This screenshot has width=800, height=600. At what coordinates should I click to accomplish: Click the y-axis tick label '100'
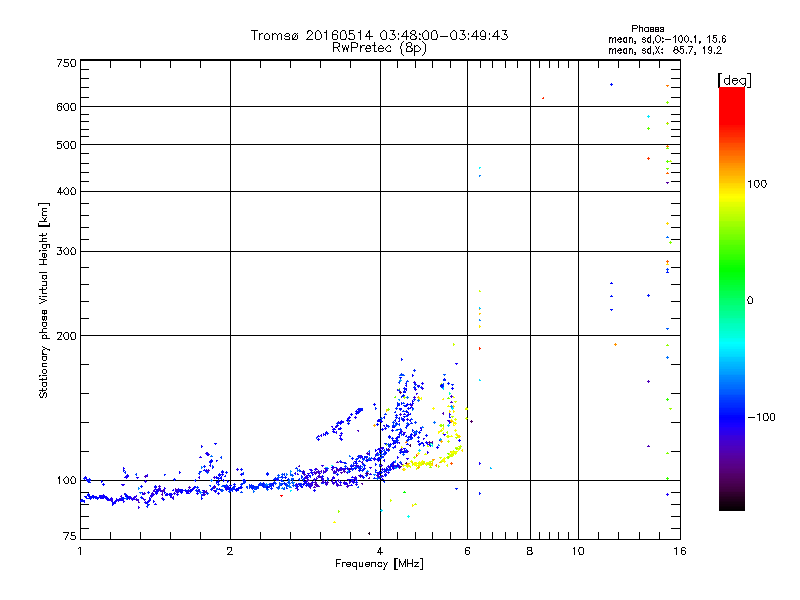tap(66, 481)
